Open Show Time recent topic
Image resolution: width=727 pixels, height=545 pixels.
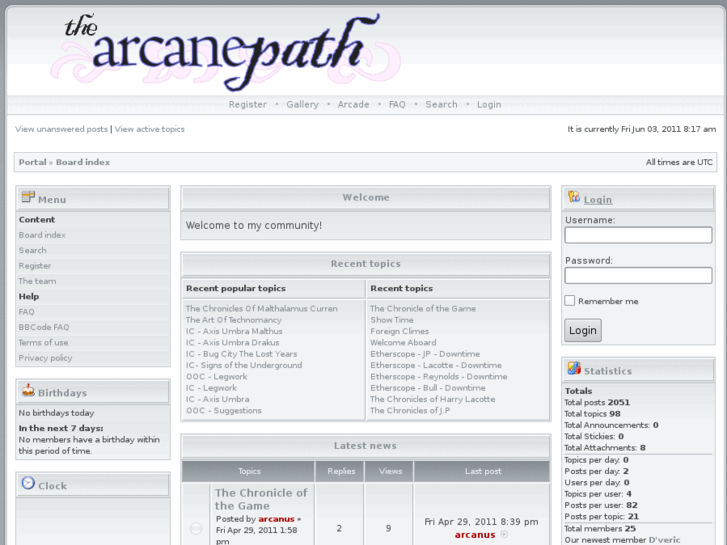pos(392,320)
